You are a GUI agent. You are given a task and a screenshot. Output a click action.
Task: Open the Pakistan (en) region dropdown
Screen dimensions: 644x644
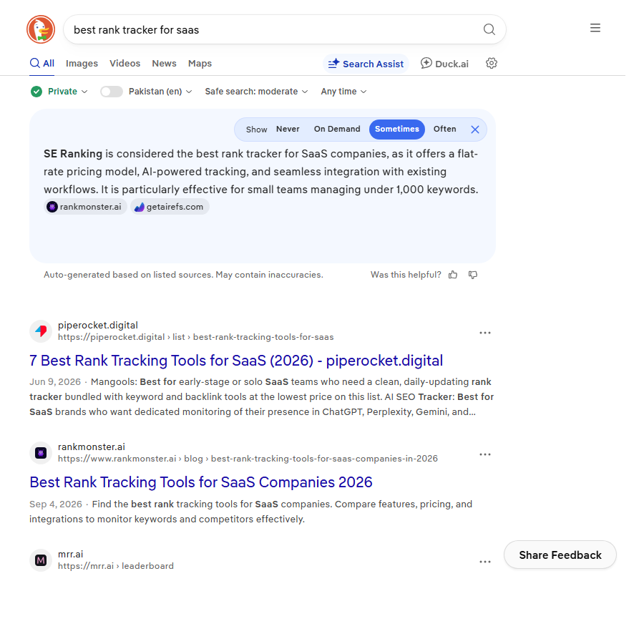160,92
